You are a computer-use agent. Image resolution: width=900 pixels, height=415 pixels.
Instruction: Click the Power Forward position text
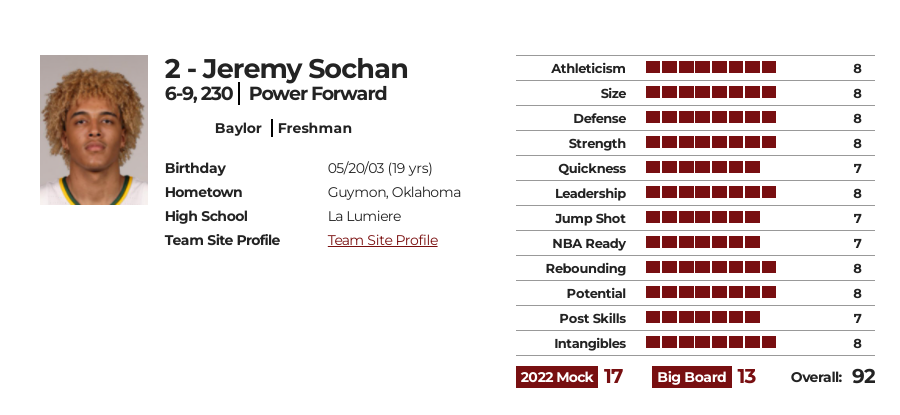click(317, 94)
